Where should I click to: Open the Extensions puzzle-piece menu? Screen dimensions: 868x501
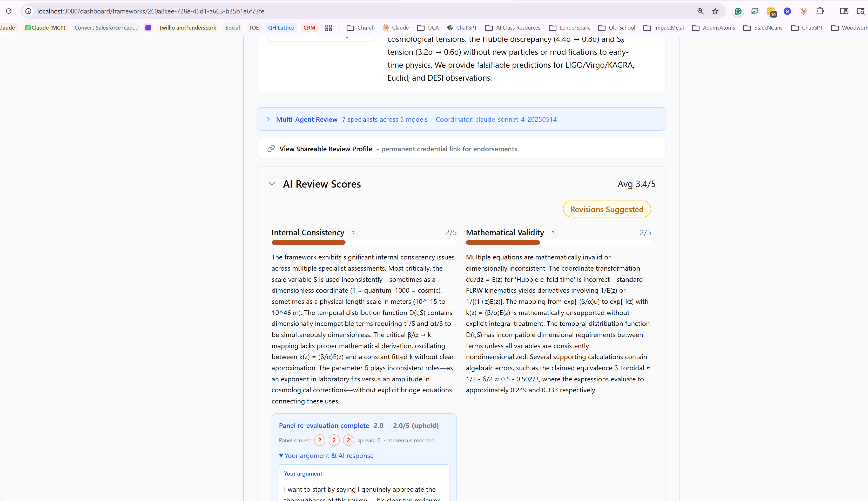coord(820,11)
